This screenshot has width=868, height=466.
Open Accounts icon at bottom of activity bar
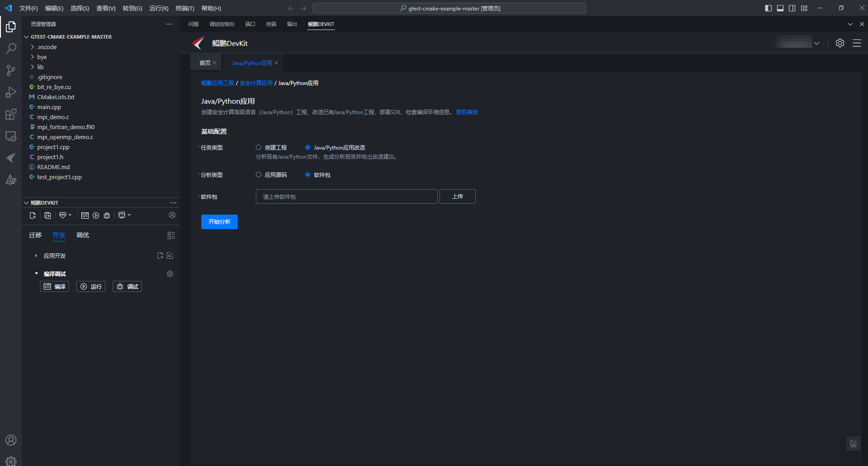point(11,440)
